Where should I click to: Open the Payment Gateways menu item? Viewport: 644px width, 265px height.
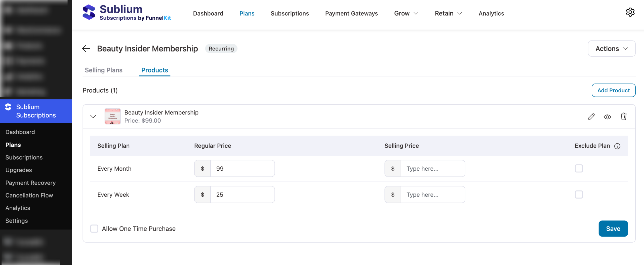coord(351,13)
